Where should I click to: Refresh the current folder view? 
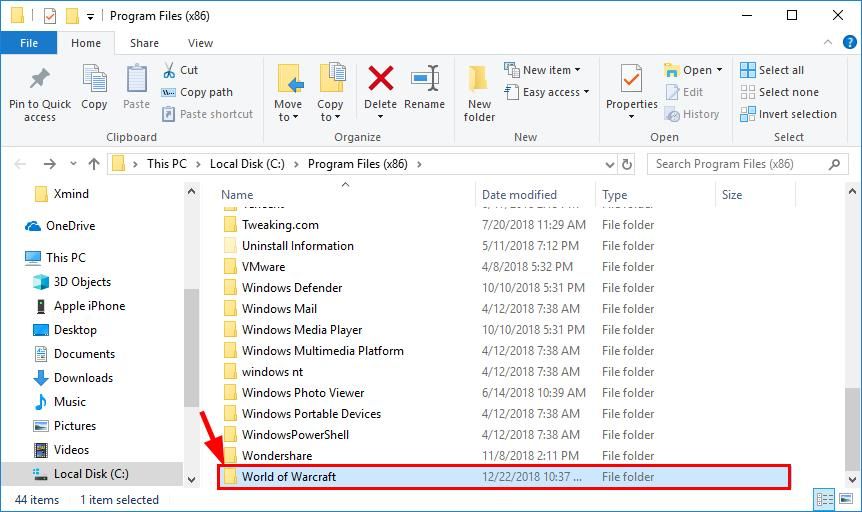click(x=627, y=164)
